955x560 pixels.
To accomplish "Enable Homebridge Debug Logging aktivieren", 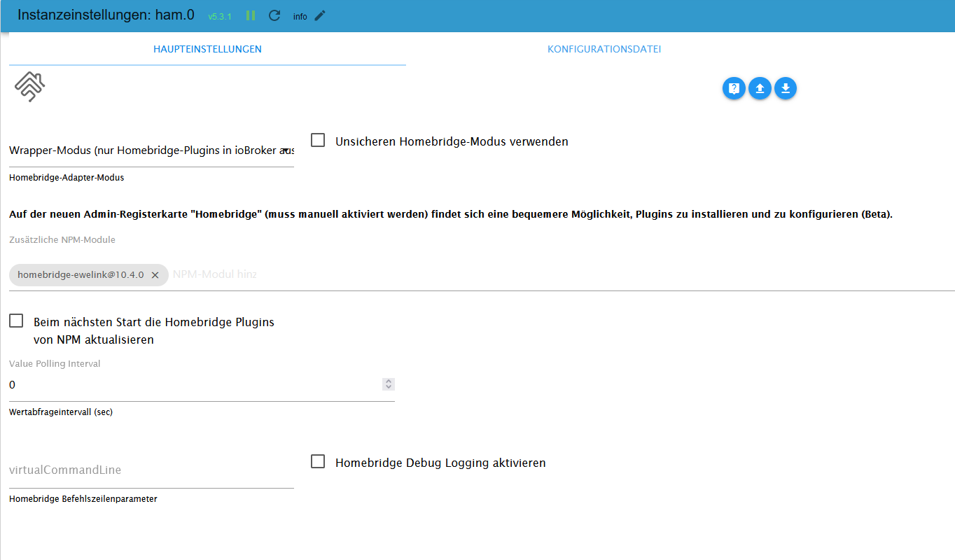I will point(318,462).
